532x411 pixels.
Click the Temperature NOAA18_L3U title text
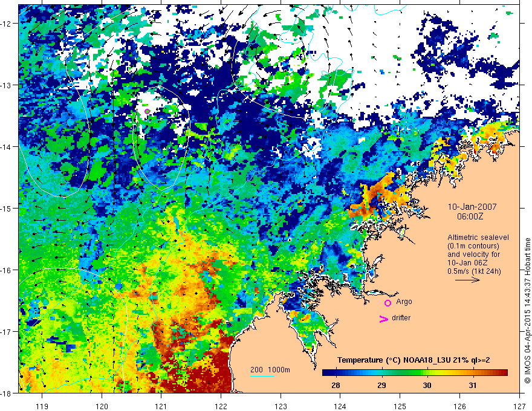click(x=414, y=360)
